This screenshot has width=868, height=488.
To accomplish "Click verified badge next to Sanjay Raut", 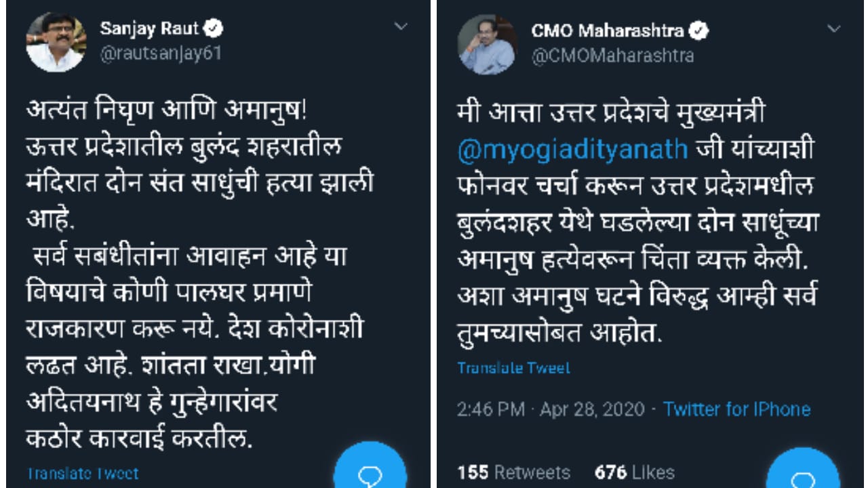I will pyautogui.click(x=215, y=29).
